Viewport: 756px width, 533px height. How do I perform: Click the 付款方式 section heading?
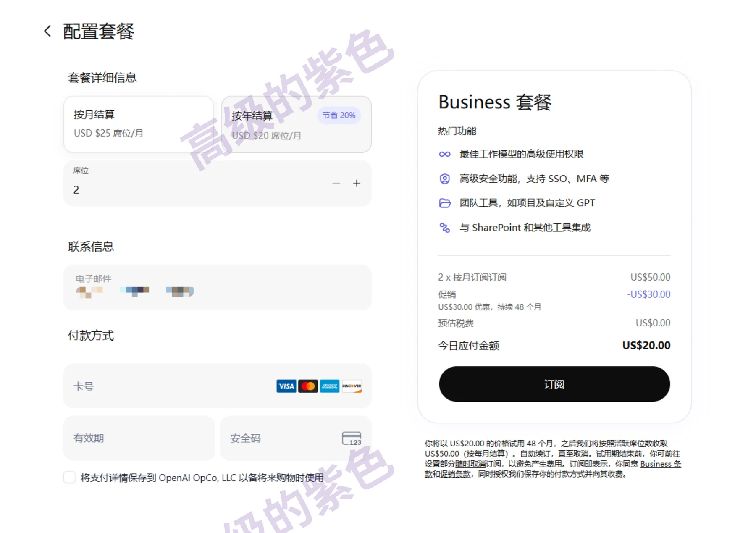[x=91, y=336]
